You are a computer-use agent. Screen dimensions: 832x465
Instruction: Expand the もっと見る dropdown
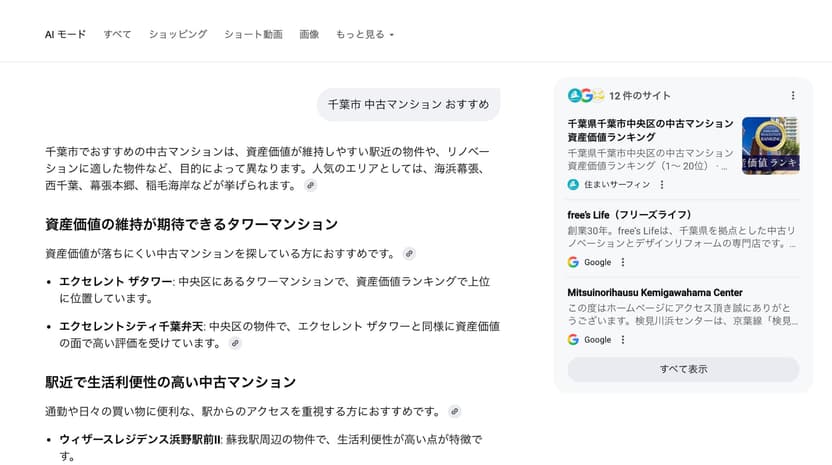365,35
